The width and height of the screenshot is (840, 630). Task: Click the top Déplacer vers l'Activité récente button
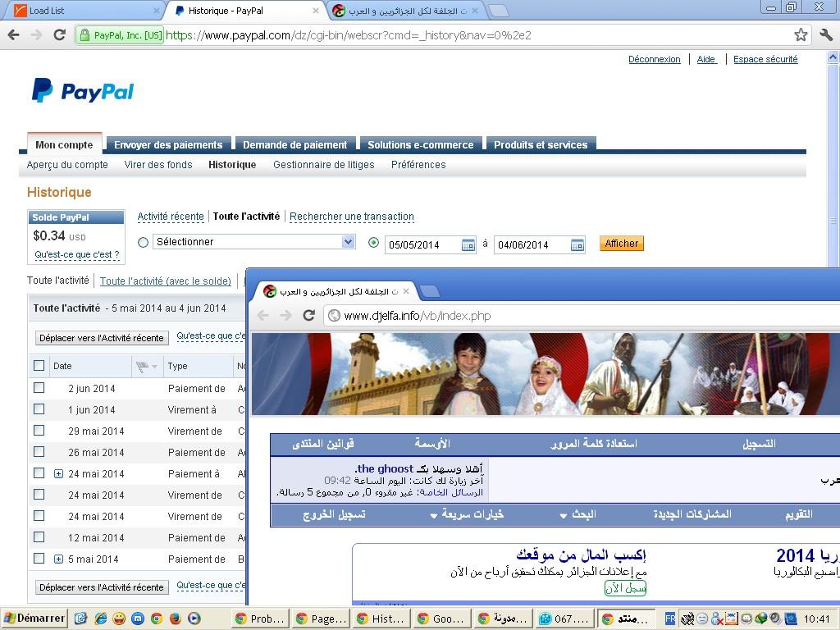pos(102,338)
